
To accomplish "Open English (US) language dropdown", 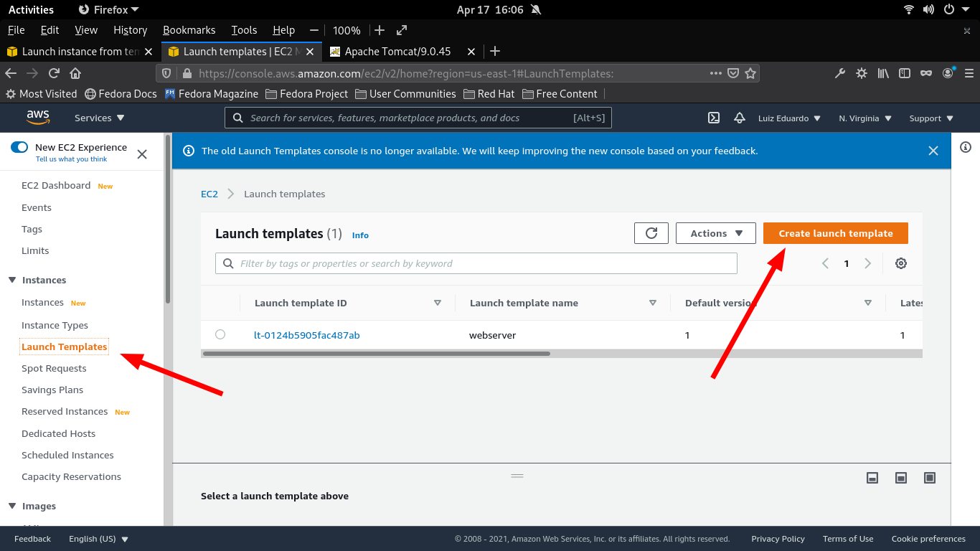I will (x=98, y=539).
